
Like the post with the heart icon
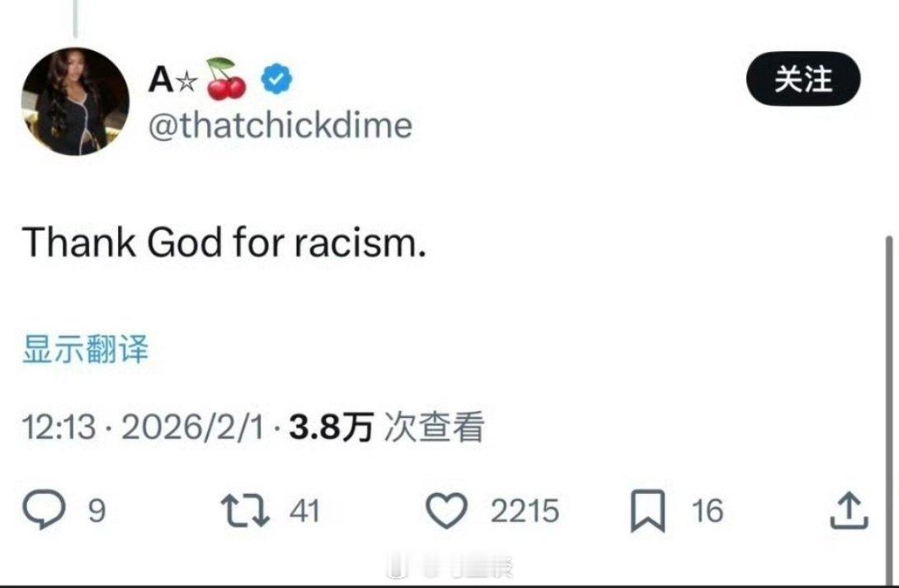(446, 511)
